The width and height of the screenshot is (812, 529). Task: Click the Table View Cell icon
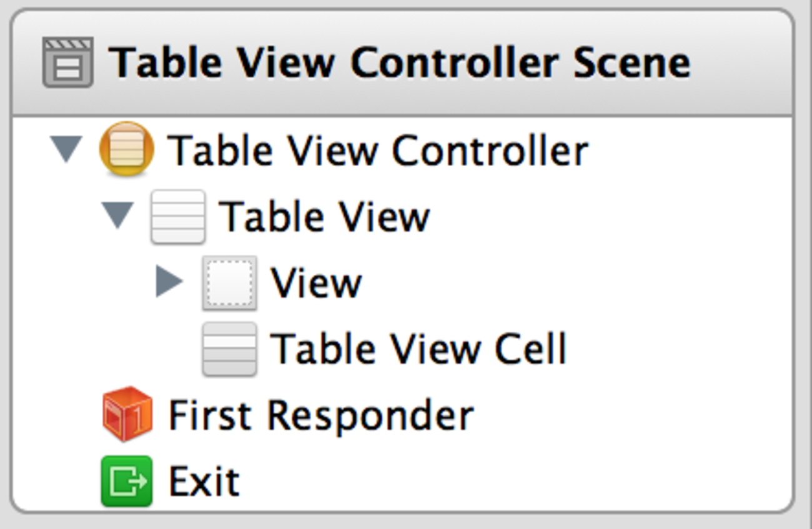pyautogui.click(x=229, y=349)
